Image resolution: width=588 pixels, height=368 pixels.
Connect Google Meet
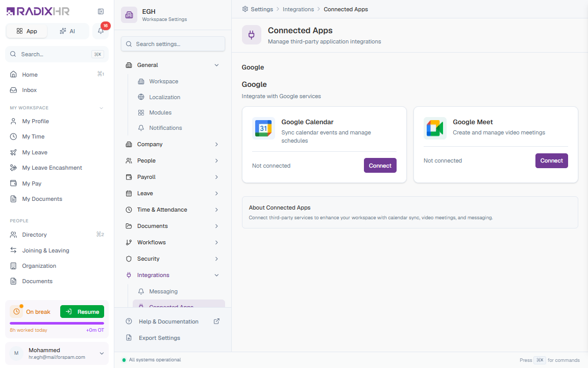tap(551, 160)
